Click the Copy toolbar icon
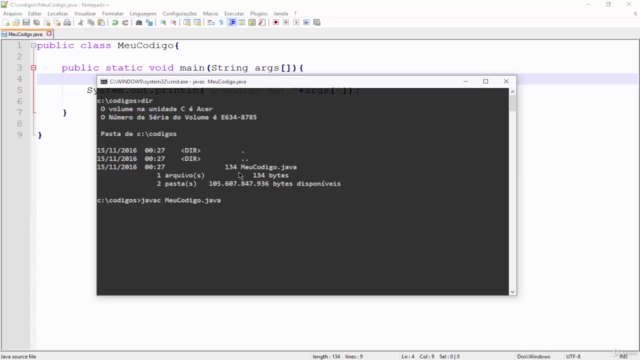The image size is (640, 360). [x=91, y=22]
